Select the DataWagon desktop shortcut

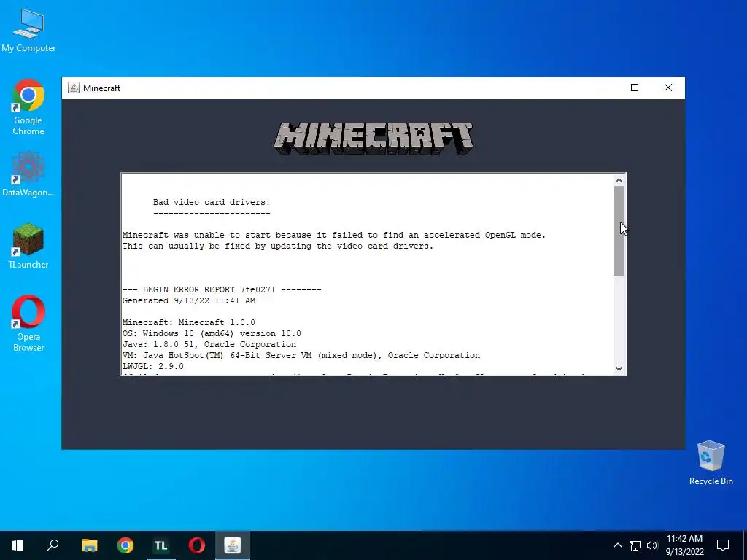click(28, 174)
